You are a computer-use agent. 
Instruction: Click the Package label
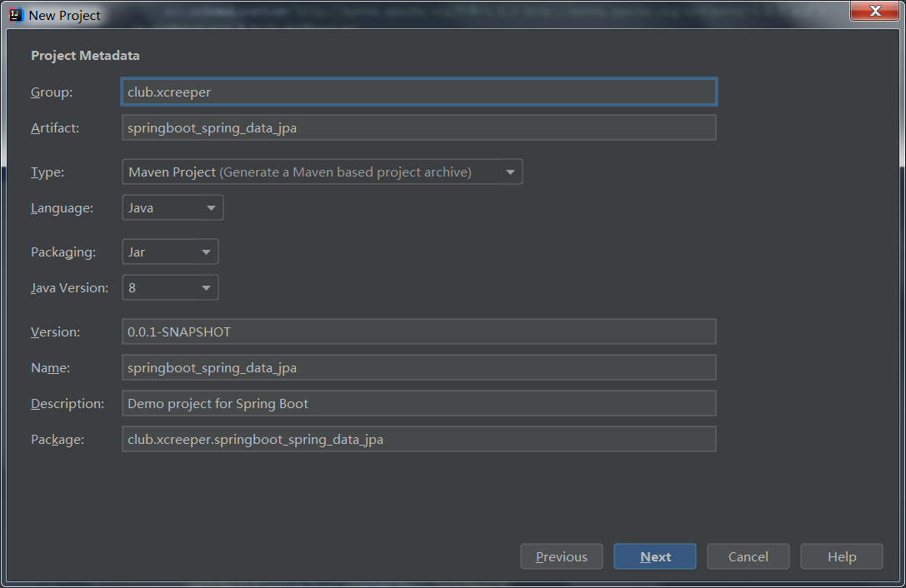[58, 440]
